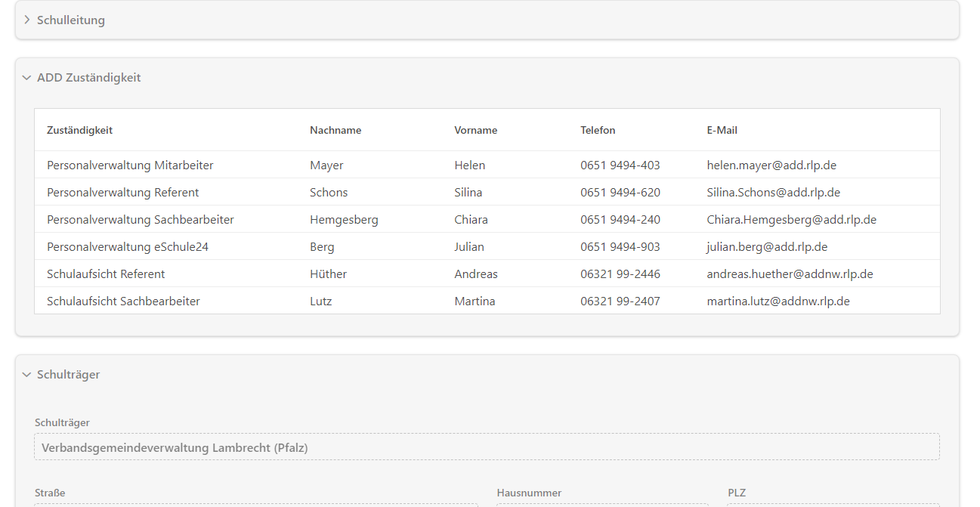
Task: Click the Zuständigkeit column header
Action: coord(79,130)
